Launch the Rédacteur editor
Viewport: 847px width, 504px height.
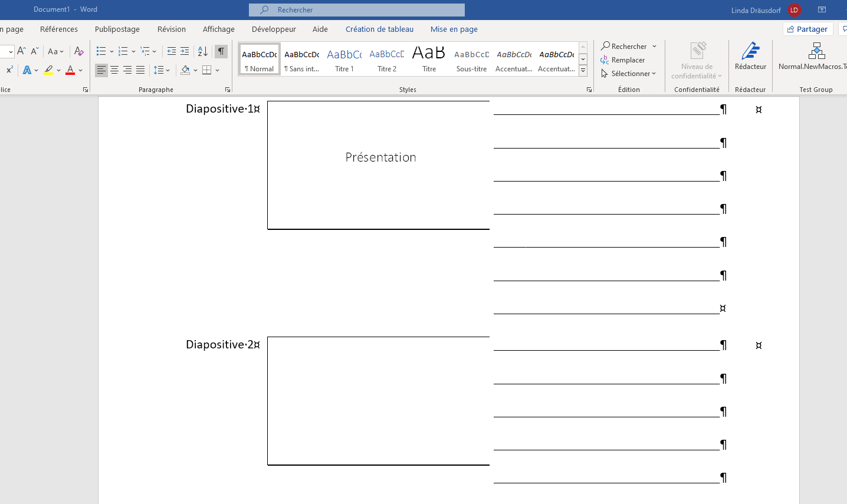click(750, 57)
